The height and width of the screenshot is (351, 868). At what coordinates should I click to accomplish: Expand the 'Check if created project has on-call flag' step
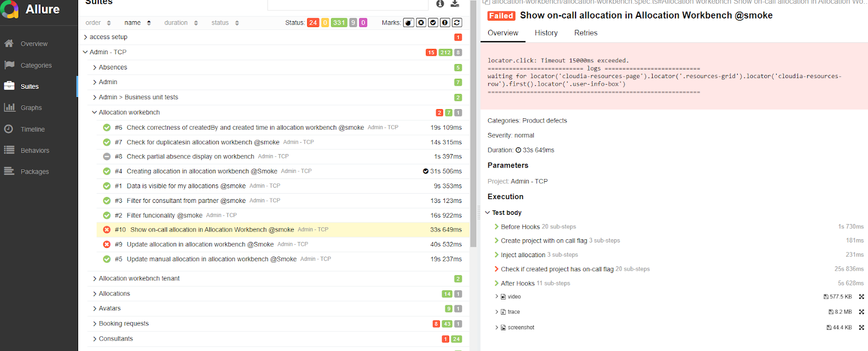point(557,269)
